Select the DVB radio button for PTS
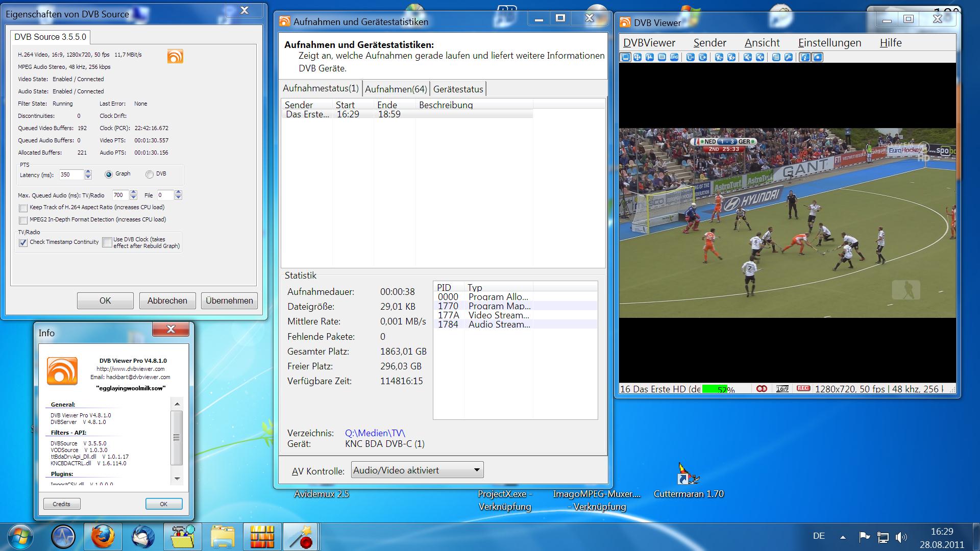The height and width of the screenshot is (551, 980). pos(149,174)
